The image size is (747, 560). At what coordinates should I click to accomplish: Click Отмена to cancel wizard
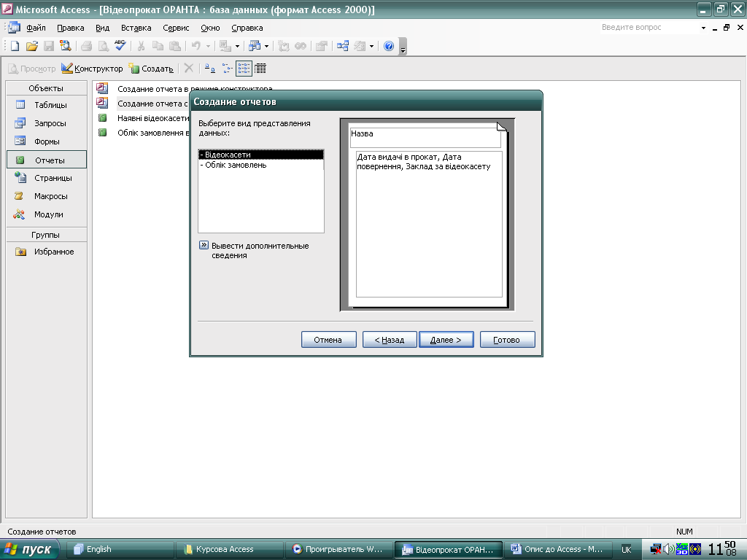pos(328,340)
